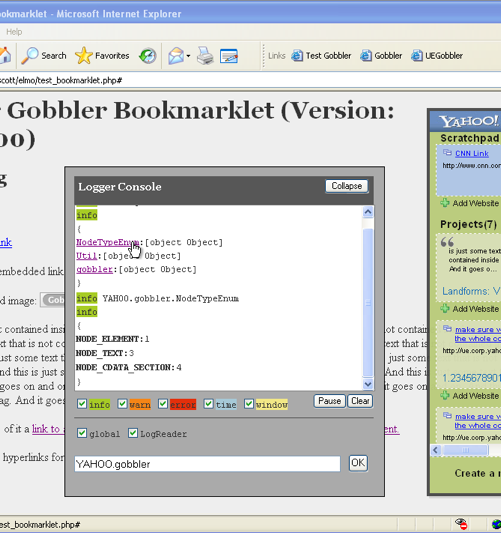Image resolution: width=501 pixels, height=533 pixels.
Task: Click the Logger Console title
Action: 120,187
